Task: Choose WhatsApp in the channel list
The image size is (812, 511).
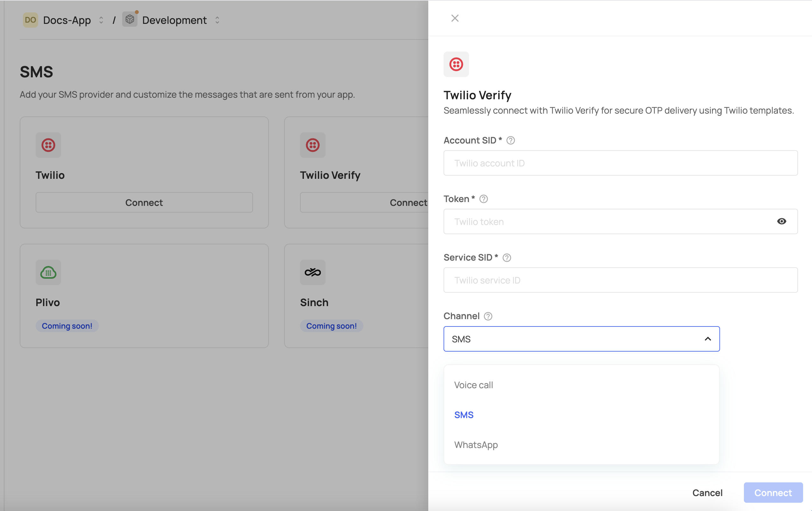Action: click(475, 444)
